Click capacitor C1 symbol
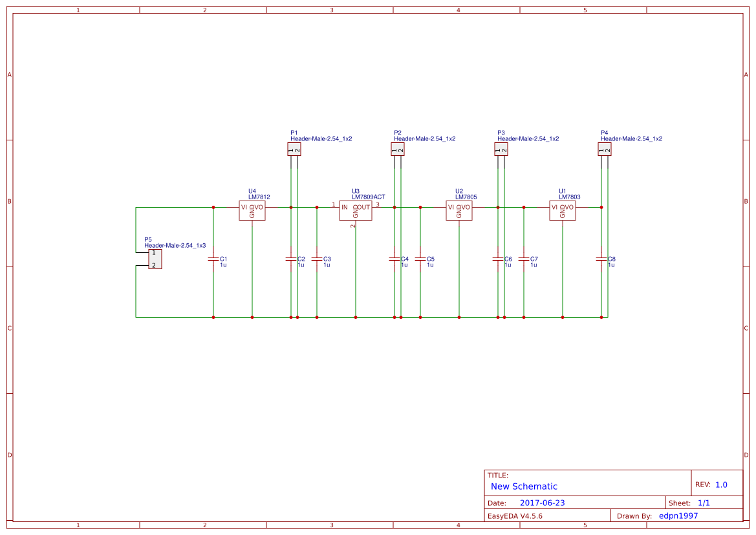756x535 pixels. [213, 259]
